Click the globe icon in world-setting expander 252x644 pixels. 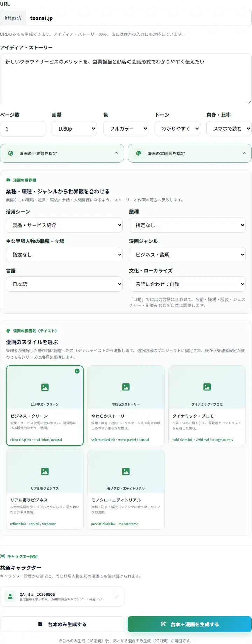click(11, 153)
